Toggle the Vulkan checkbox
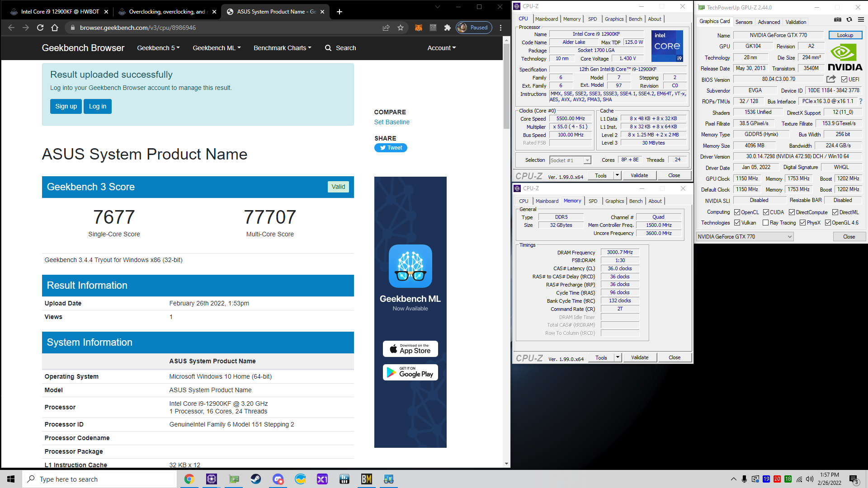The image size is (868, 488). point(737,223)
